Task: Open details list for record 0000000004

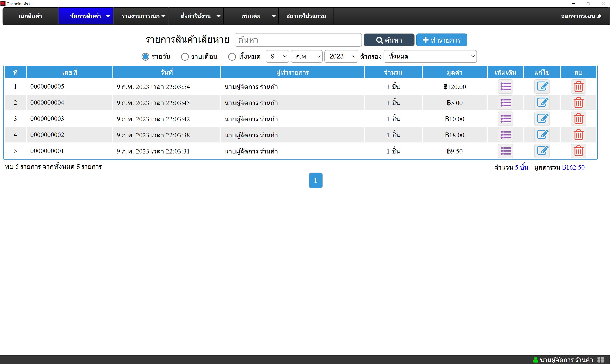Action: tap(505, 103)
